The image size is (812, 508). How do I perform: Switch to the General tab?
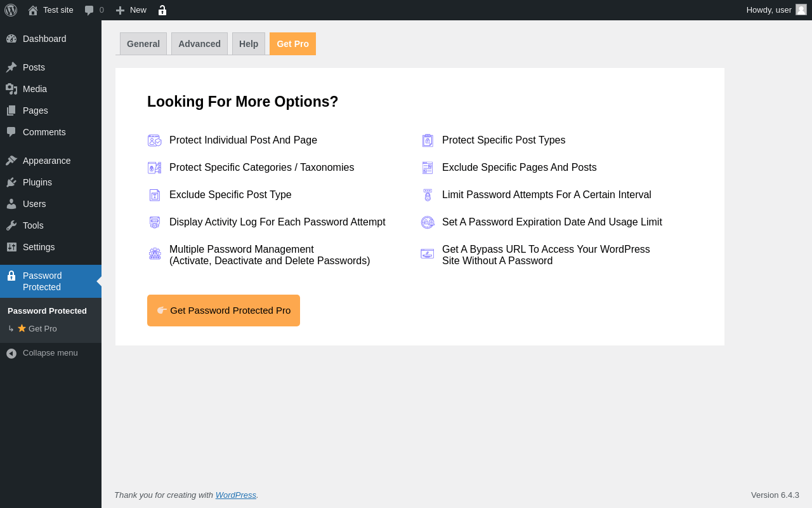tap(143, 44)
